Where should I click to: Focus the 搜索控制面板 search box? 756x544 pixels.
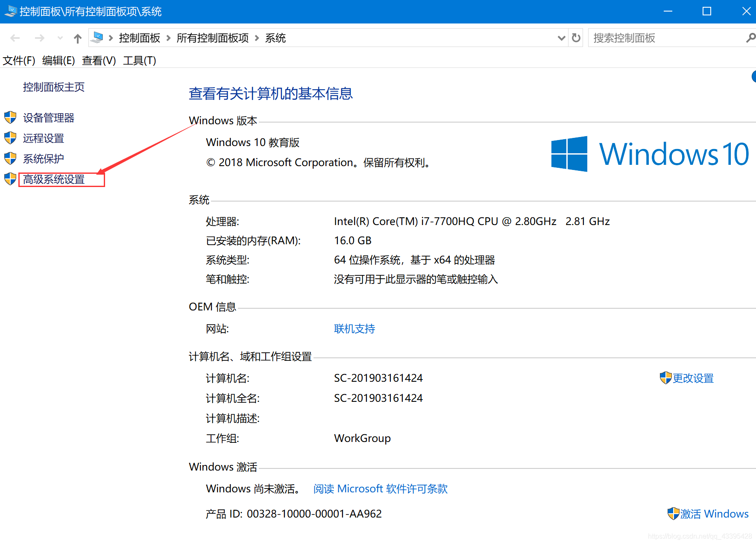coord(667,38)
